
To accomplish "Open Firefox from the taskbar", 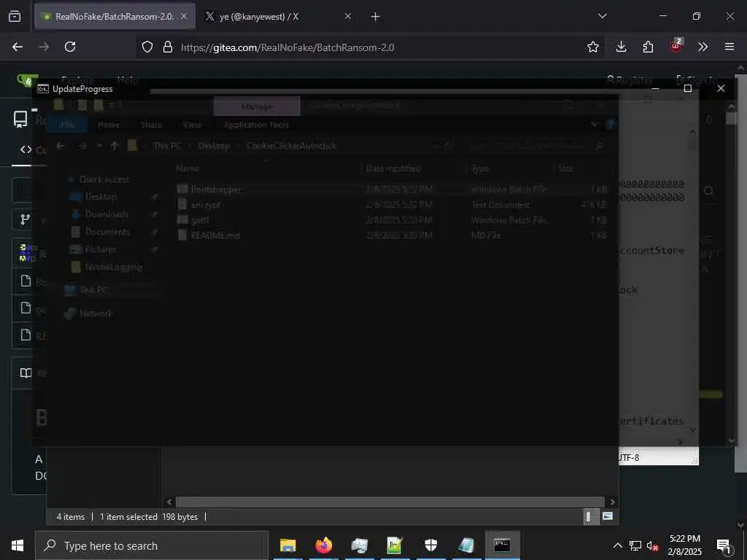I will click(x=323, y=545).
